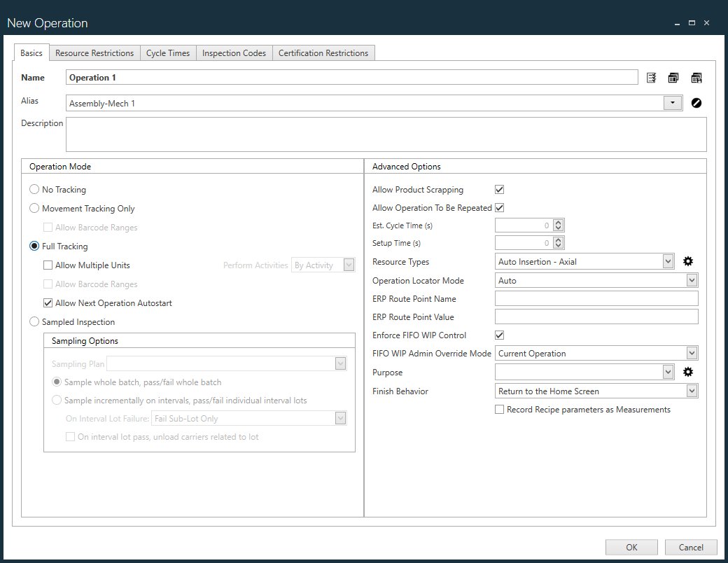The image size is (728, 563).
Task: Click inside the Description text box
Action: 385,133
